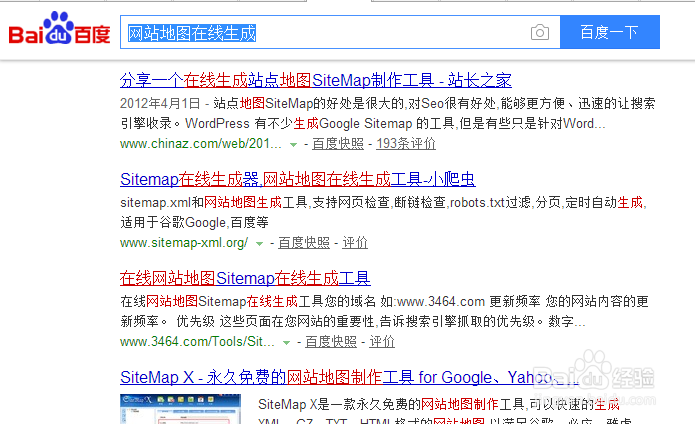
Task: Click the Baidu logo
Action: click(59, 28)
